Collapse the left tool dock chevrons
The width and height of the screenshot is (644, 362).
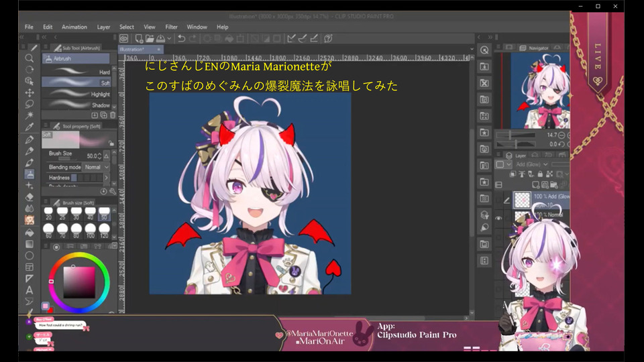pos(21,37)
